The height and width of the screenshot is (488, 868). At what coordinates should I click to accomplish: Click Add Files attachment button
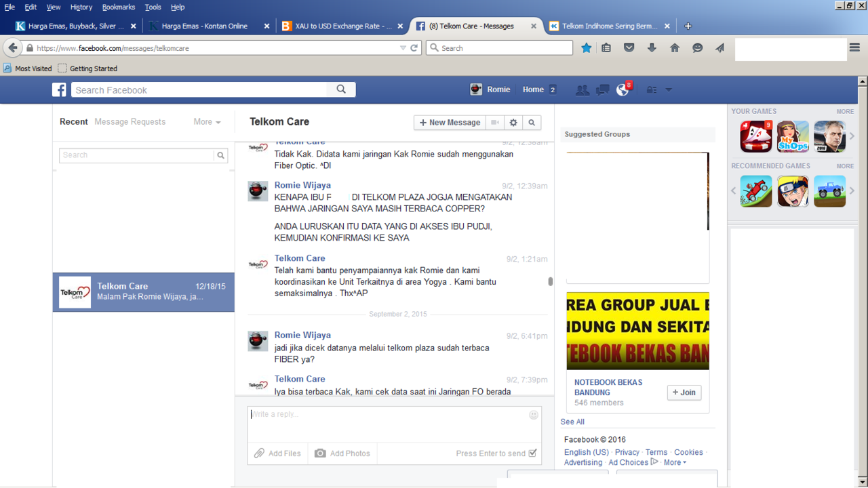click(x=277, y=453)
